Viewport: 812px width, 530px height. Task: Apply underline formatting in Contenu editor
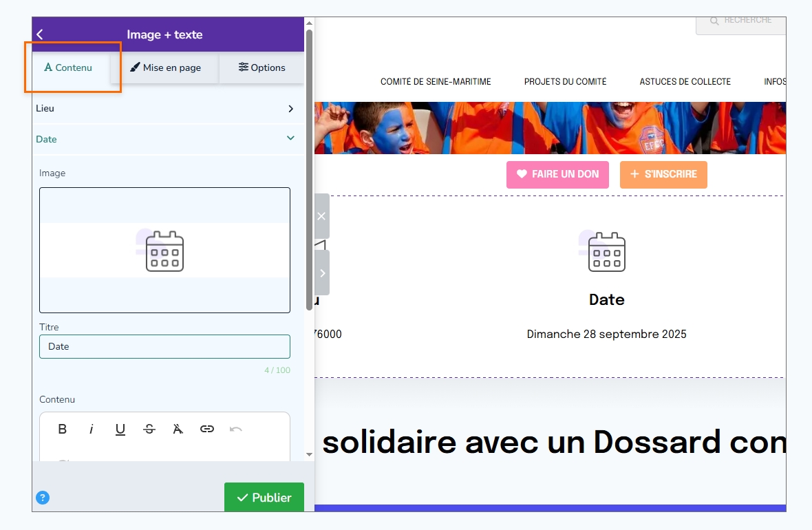point(120,429)
